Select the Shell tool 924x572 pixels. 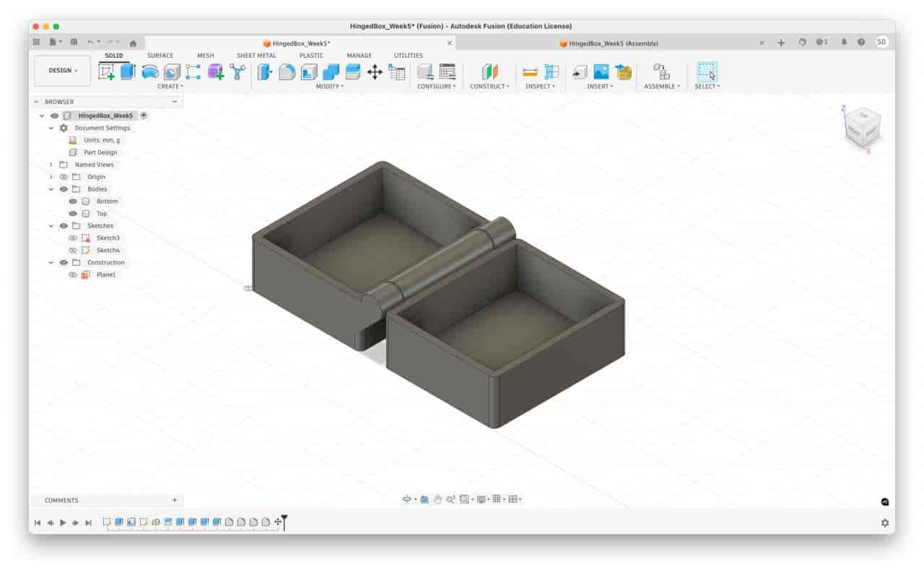pyautogui.click(x=309, y=71)
